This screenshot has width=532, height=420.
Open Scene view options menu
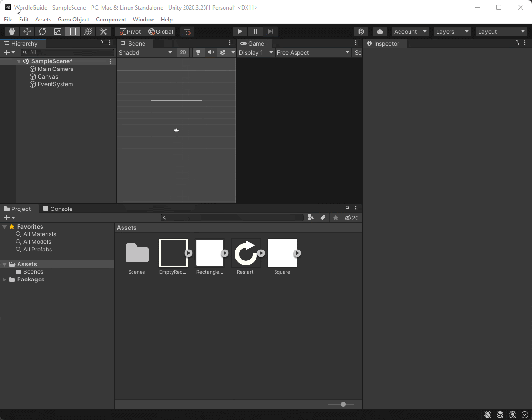[x=230, y=43]
